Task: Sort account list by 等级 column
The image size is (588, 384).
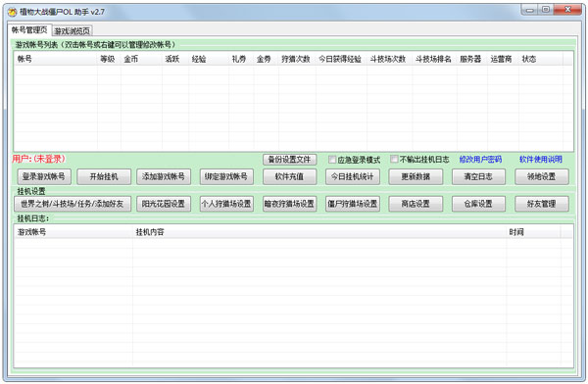Action: click(x=109, y=59)
